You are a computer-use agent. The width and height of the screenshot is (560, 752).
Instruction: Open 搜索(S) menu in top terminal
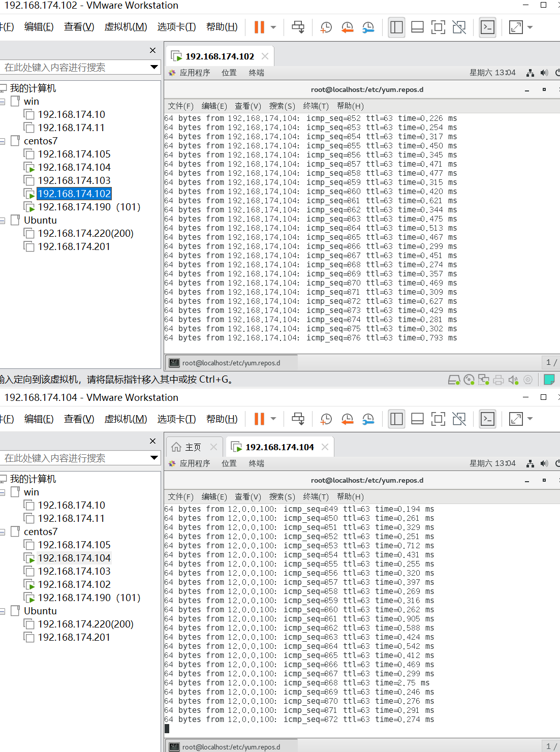click(282, 106)
